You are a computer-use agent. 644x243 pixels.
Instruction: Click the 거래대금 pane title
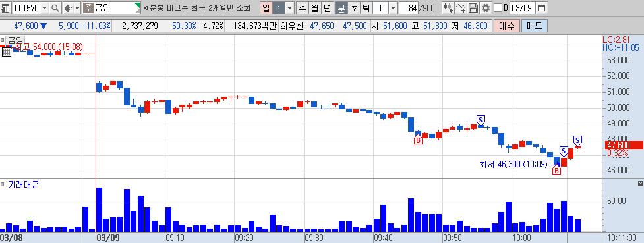pyautogui.click(x=24, y=184)
